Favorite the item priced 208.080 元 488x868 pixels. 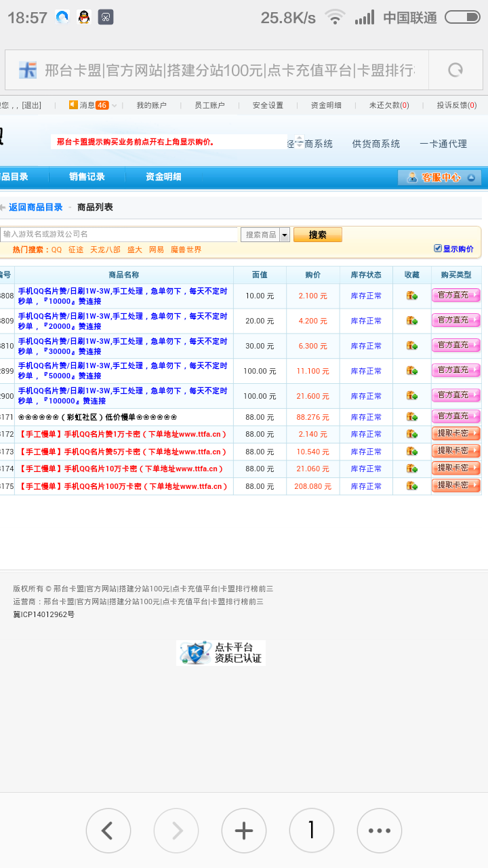point(411,486)
